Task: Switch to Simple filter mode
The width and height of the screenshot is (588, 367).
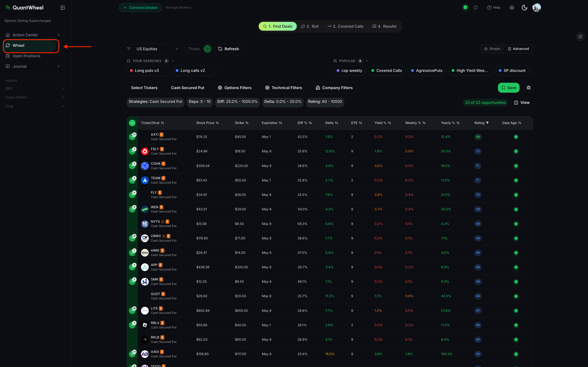Action: click(x=492, y=49)
